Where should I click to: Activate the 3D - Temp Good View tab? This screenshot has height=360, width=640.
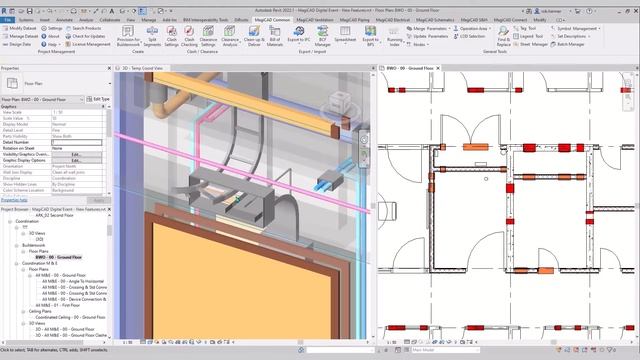tap(142, 68)
